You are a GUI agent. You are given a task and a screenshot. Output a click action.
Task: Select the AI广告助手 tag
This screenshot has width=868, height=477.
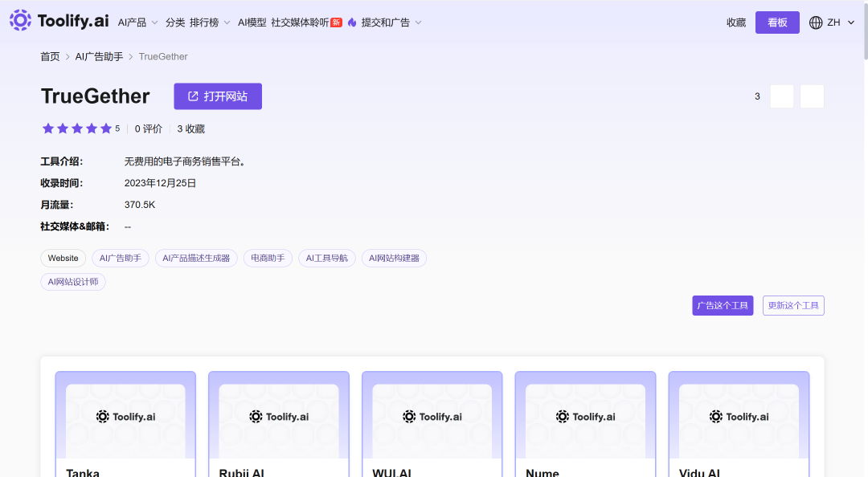click(x=120, y=259)
